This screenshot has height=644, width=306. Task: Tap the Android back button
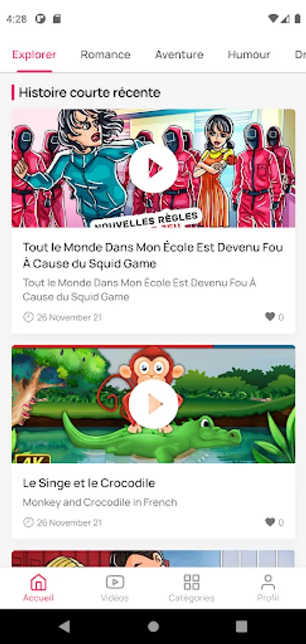[x=64, y=626]
